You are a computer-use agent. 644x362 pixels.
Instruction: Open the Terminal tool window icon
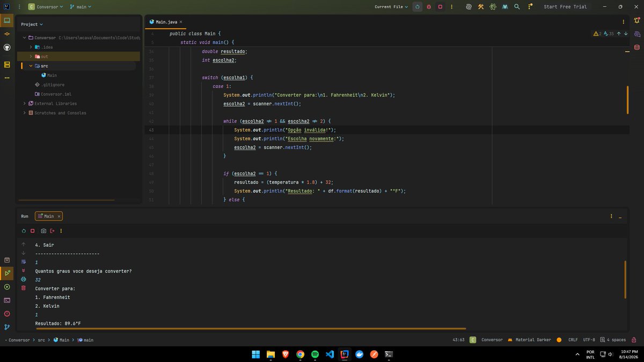(7, 300)
